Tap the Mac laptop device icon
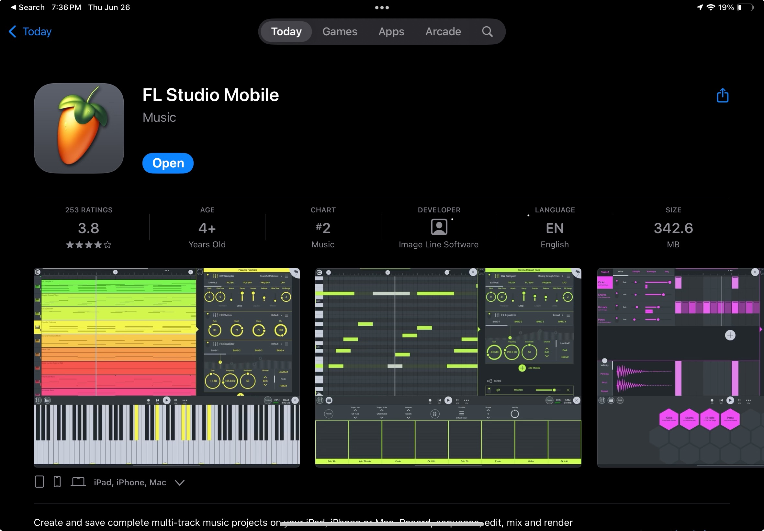This screenshot has height=531, width=764. [x=78, y=482]
